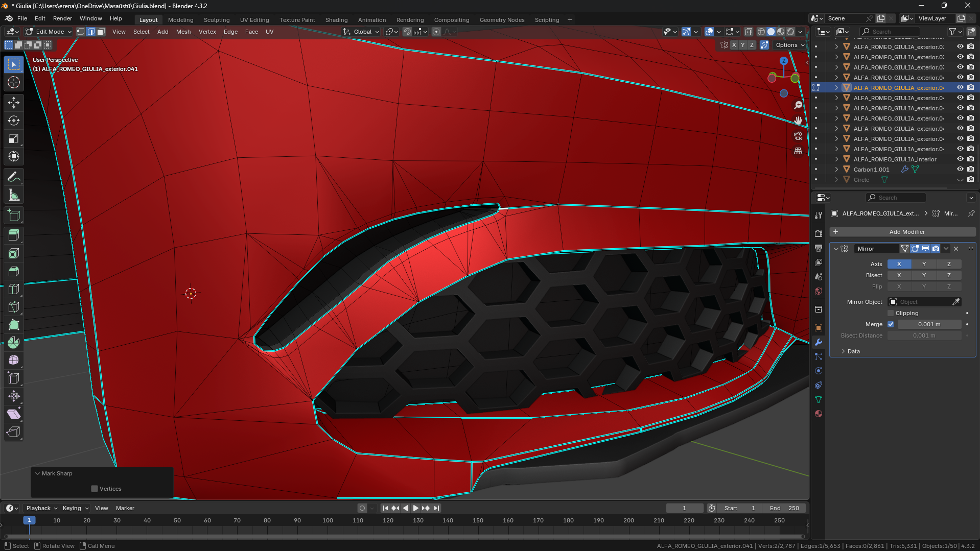
Task: Activate the Rotate tool
Action: click(14, 121)
